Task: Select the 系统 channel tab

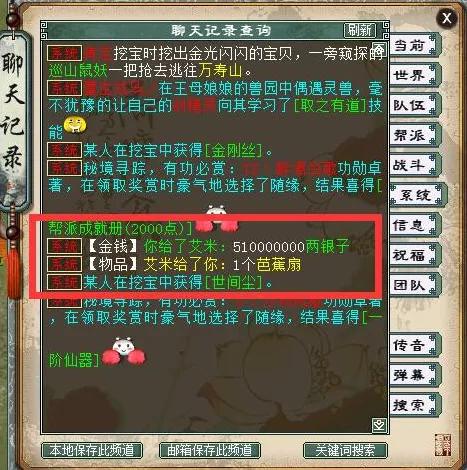Action: [x=416, y=195]
